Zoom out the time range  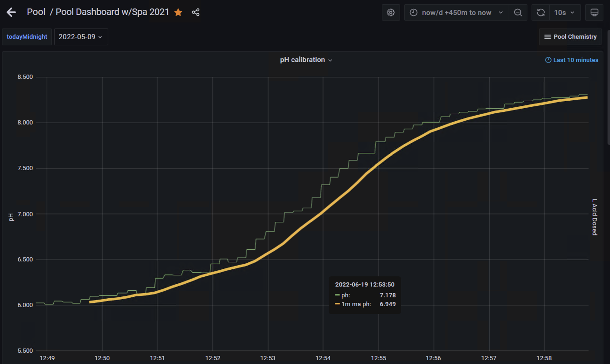point(518,12)
